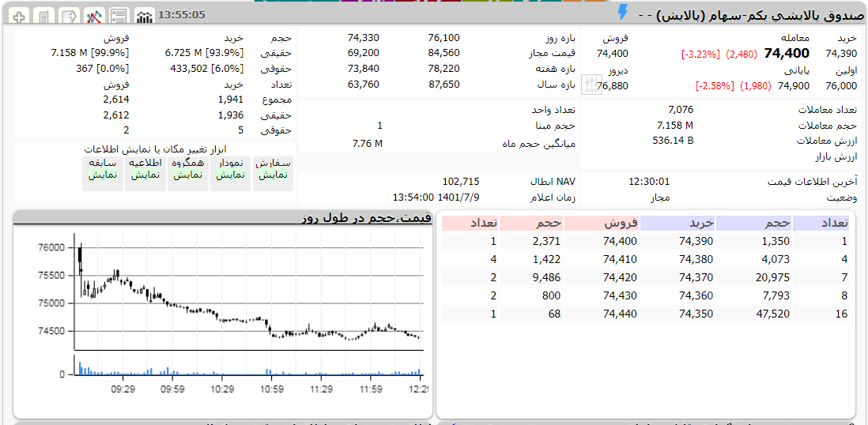Click bid volume 20,975 in order book

point(775,277)
